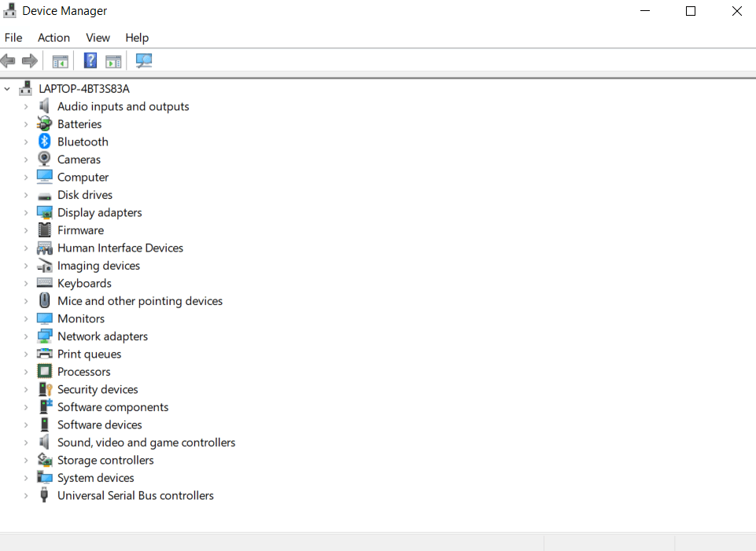Expand the Network adapters chevron
Viewport: 756px width, 551px height.
(x=26, y=336)
